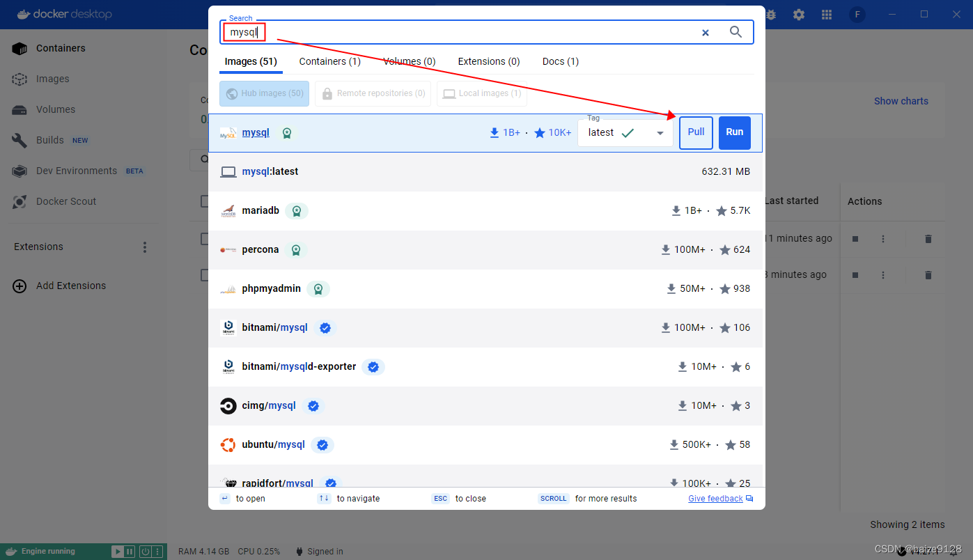Image resolution: width=973 pixels, height=560 pixels.
Task: Click Add Extensions plus item
Action: 60,286
